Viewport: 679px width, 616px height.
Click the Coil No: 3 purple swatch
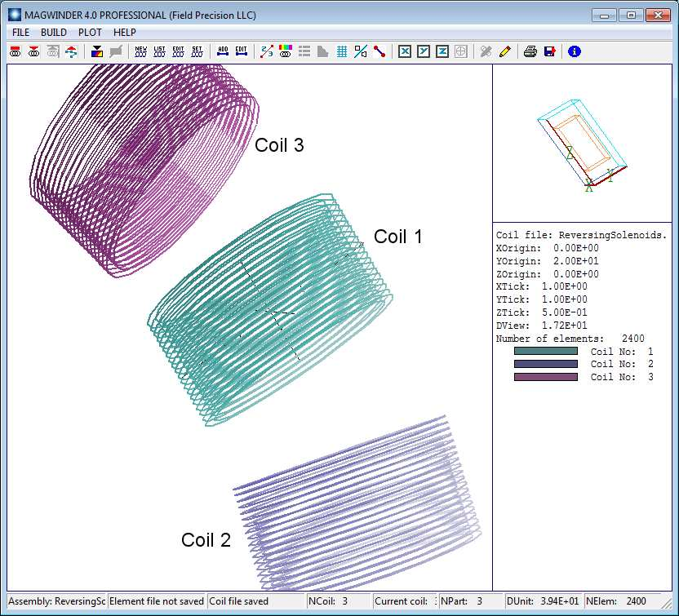545,377
